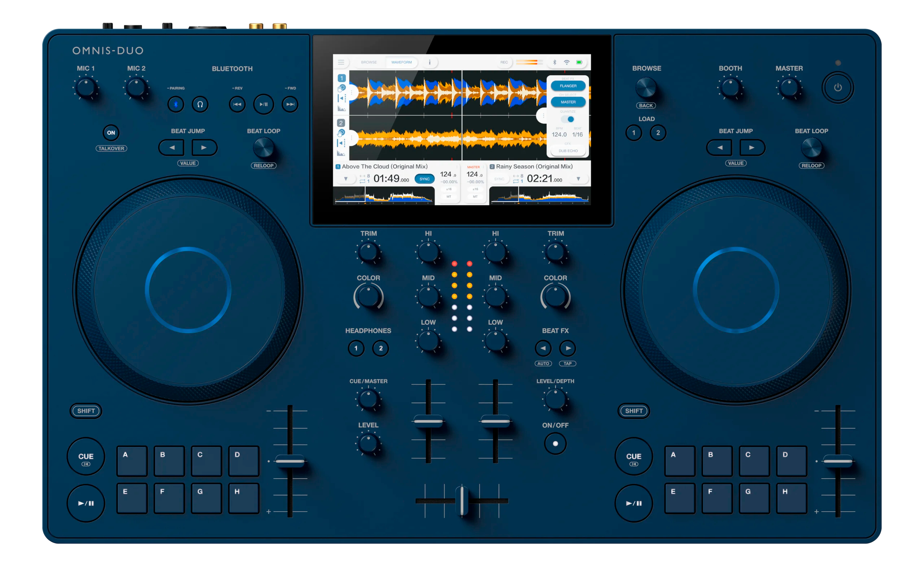Tap the REC button on the screen
This screenshot has width=924, height=567.
[504, 62]
